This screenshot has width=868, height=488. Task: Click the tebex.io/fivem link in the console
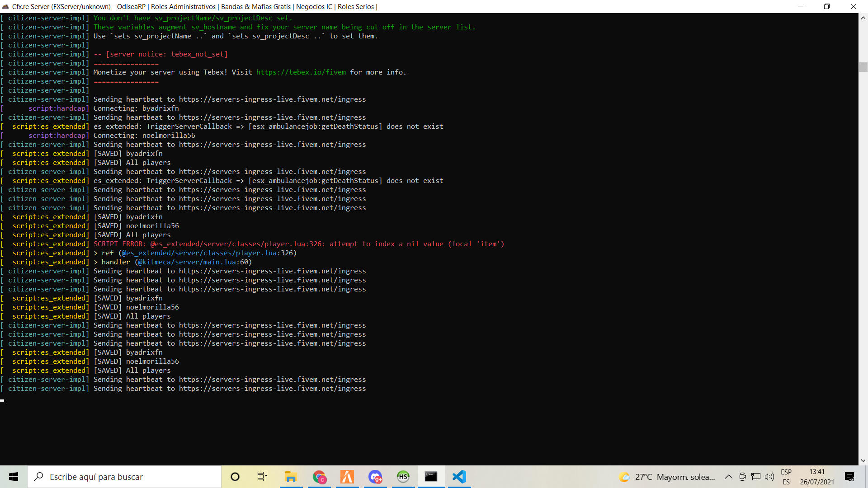301,72
